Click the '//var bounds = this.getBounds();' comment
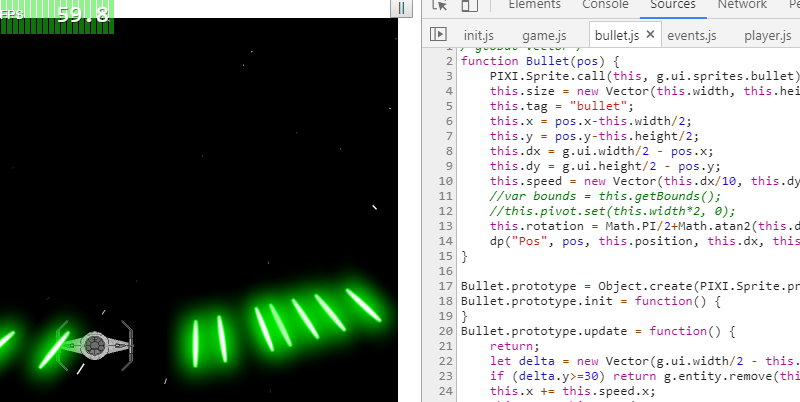This screenshot has width=800, height=402. point(605,196)
